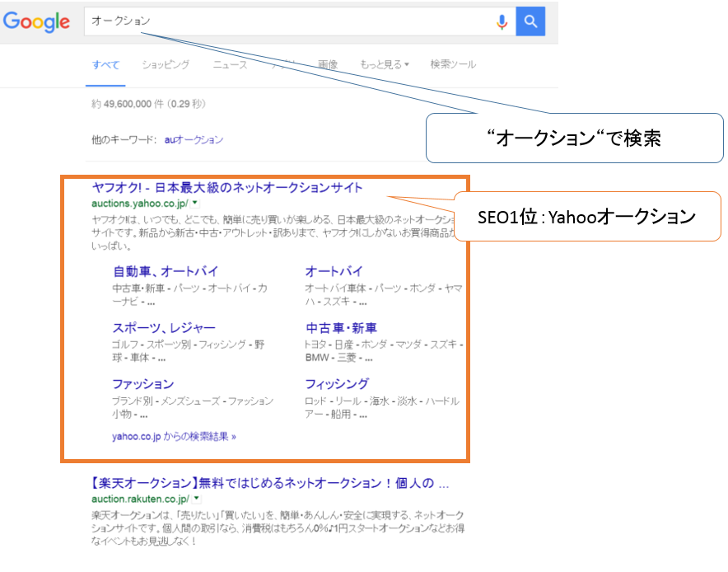
Task: Switch to the ショッピング tab
Action: (x=166, y=64)
